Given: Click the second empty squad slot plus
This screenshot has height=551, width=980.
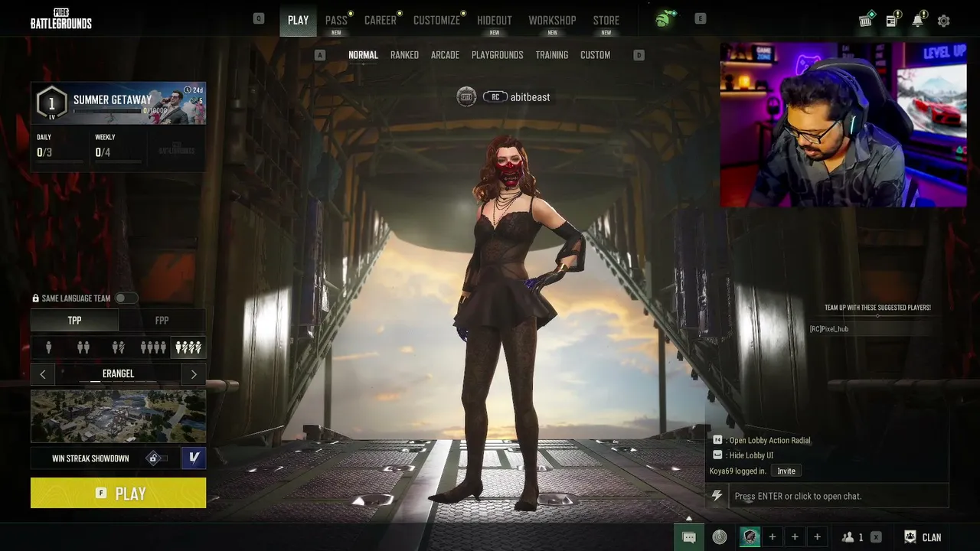Looking at the screenshot, I should point(795,537).
